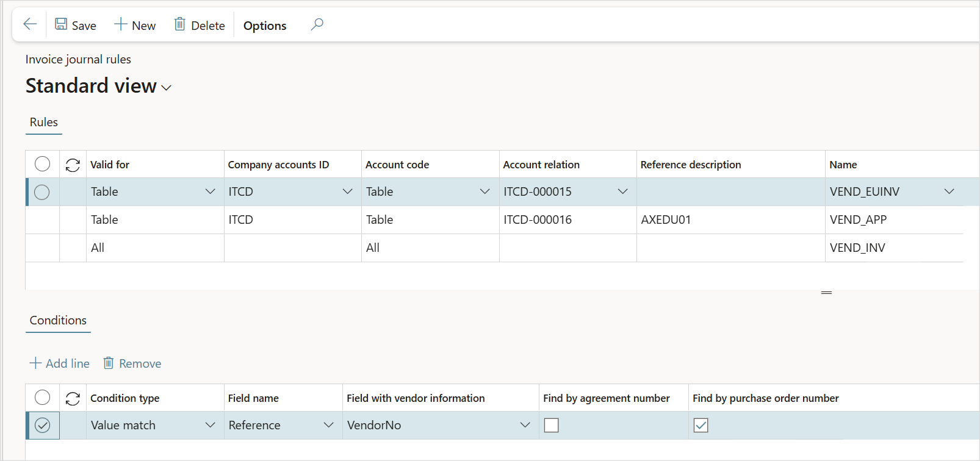This screenshot has height=461, width=980.
Task: Click the Save disk icon
Action: (61, 24)
